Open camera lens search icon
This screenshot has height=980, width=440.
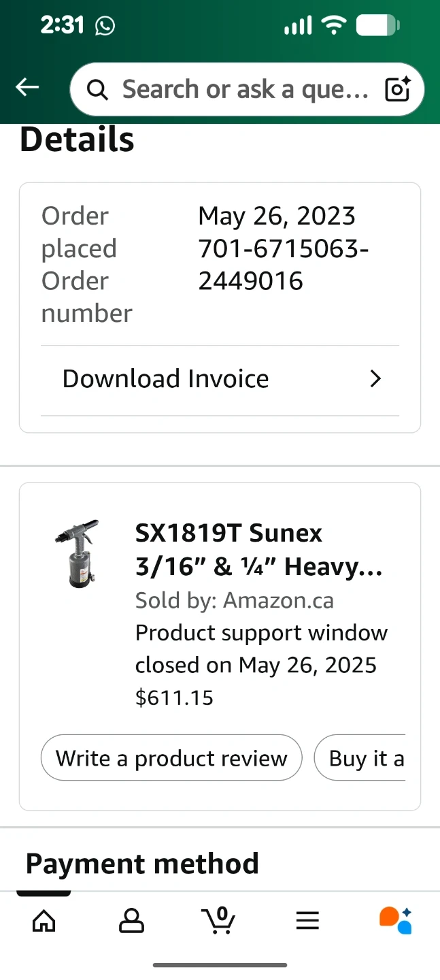pos(398,90)
